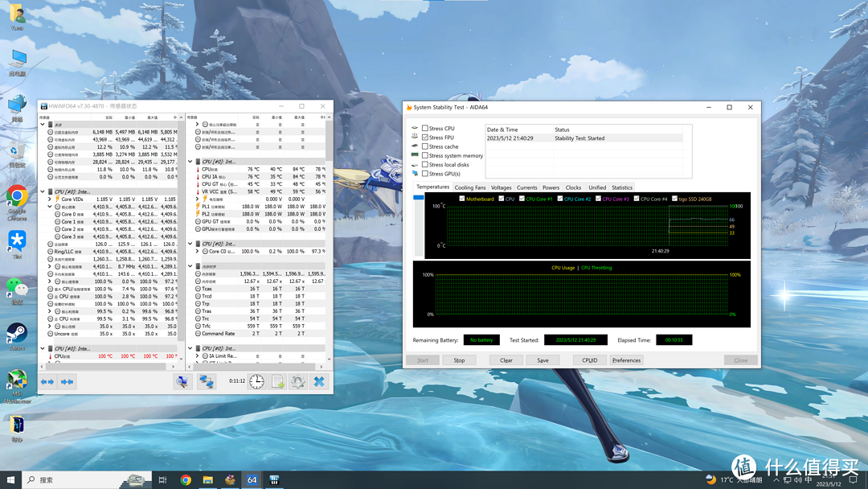Click AIDA64 taskbar icon labeled 64
Screen dimensions: 868x489
coord(252,479)
